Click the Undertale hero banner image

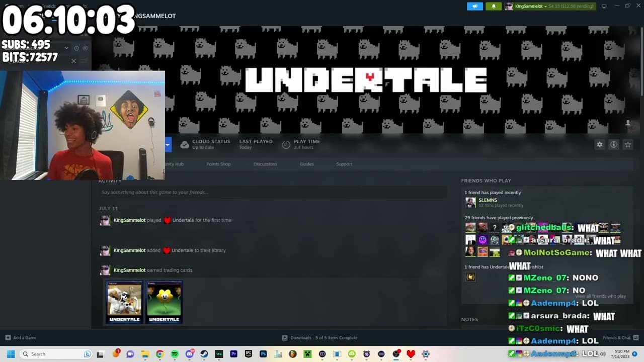[366, 80]
